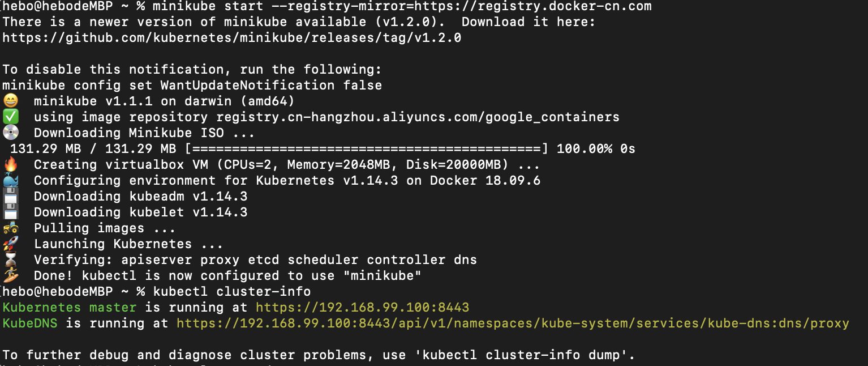The width and height of the screenshot is (868, 366).
Task: Click the aliyuncs image repository address
Action: (418, 117)
